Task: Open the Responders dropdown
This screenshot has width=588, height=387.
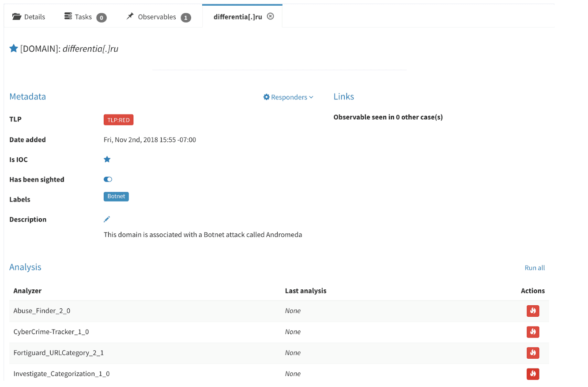Action: (288, 97)
